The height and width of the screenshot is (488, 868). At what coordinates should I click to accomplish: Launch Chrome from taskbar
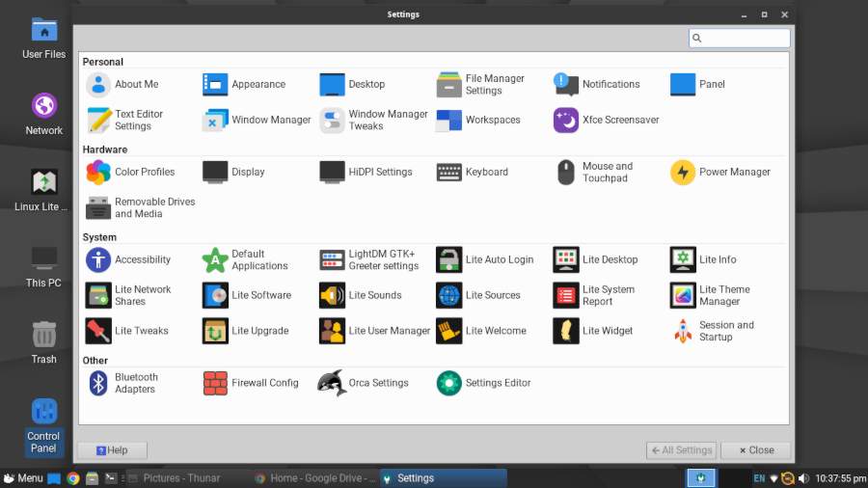[73, 478]
